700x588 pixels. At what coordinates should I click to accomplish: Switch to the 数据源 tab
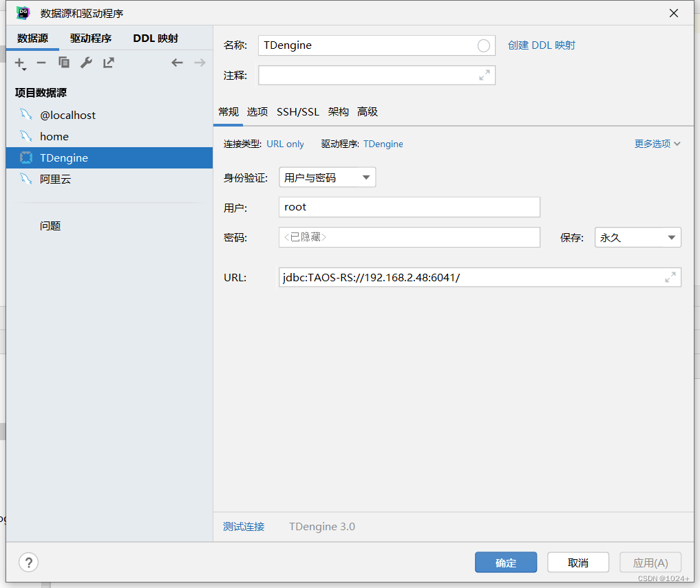32,39
